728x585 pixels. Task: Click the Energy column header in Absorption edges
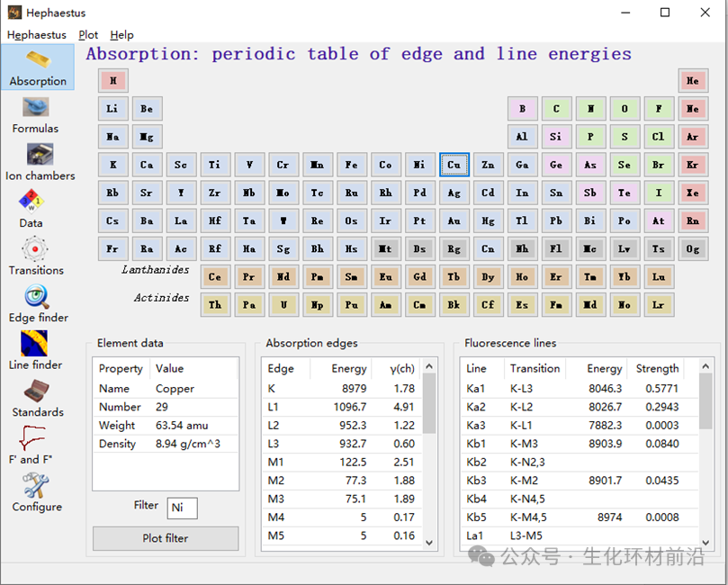342,369
